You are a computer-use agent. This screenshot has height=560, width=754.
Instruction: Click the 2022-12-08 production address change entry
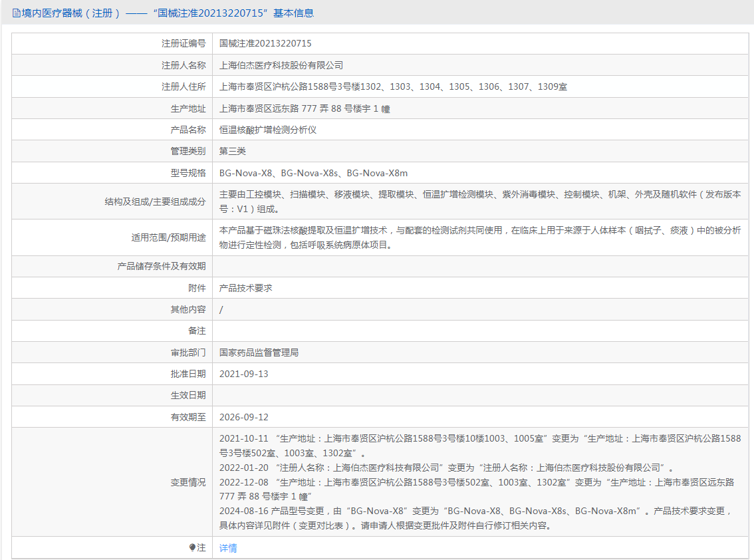click(x=477, y=490)
